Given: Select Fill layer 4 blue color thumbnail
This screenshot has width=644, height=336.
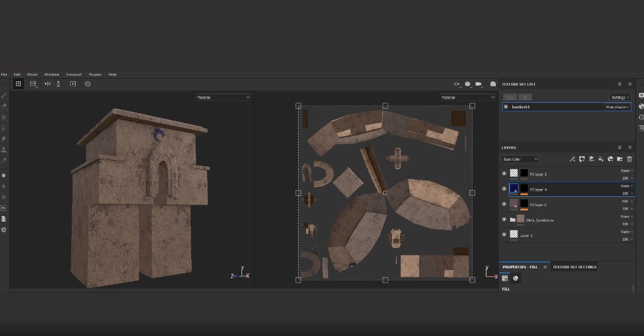Looking at the screenshot, I should click(514, 189).
